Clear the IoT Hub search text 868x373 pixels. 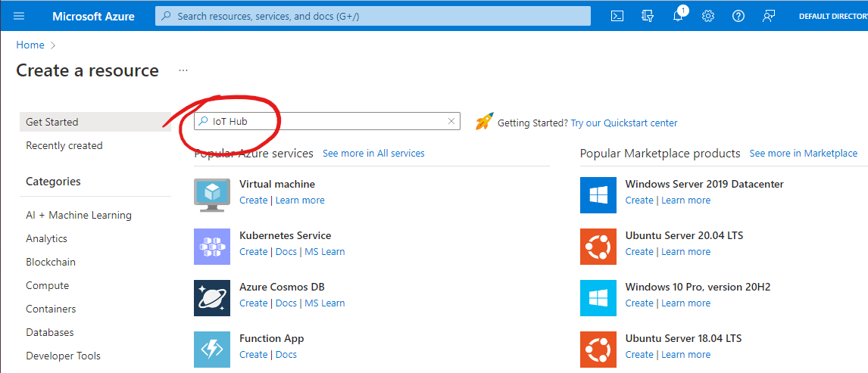451,122
